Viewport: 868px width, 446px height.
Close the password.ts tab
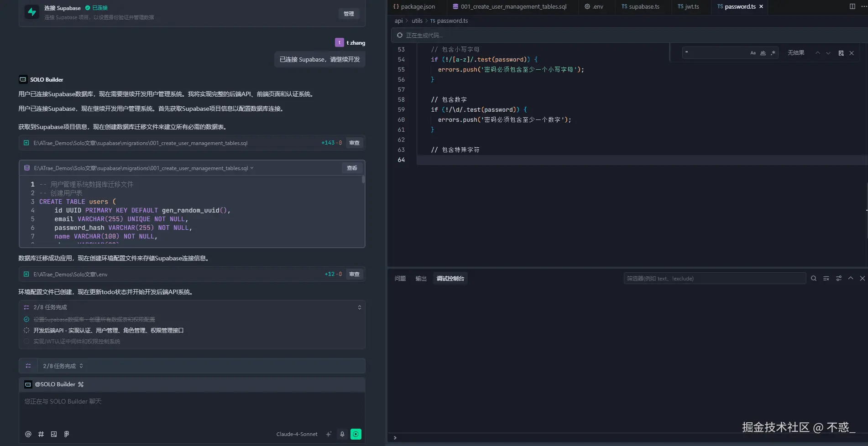point(761,6)
